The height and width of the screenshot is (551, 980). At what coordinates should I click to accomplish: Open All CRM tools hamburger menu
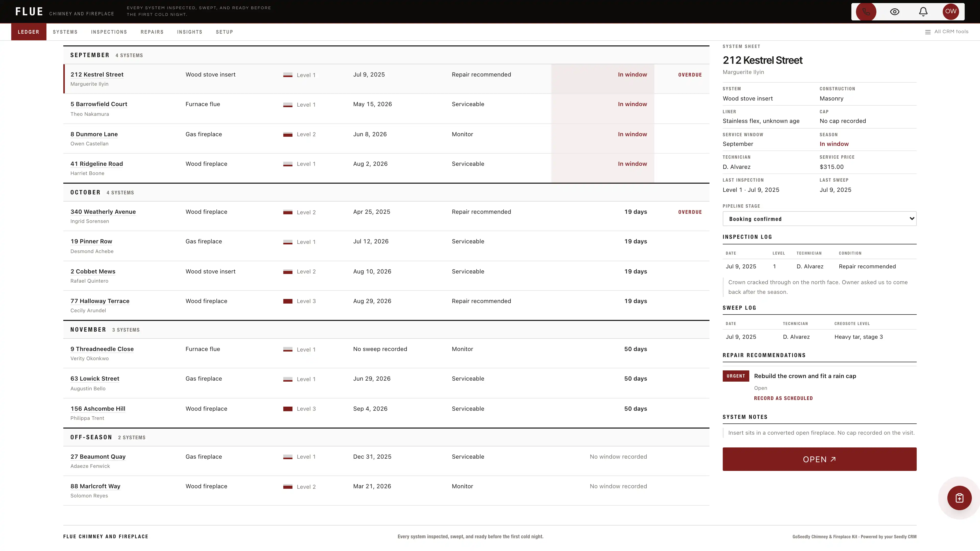point(947,32)
